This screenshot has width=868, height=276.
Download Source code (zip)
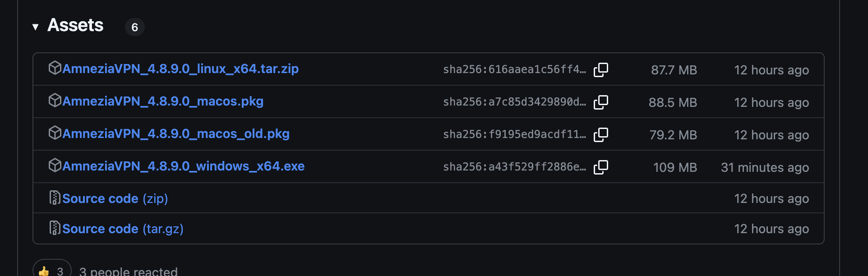point(115,199)
